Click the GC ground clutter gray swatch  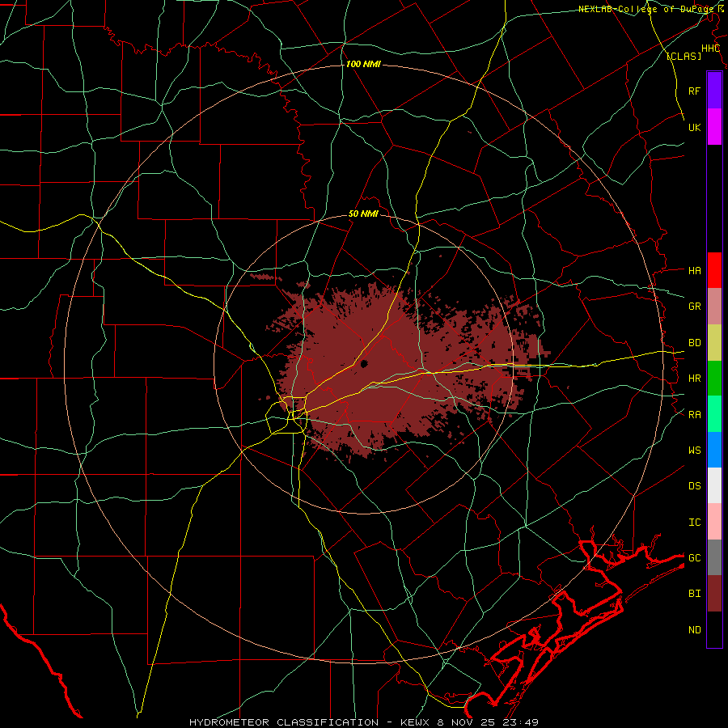tap(714, 557)
